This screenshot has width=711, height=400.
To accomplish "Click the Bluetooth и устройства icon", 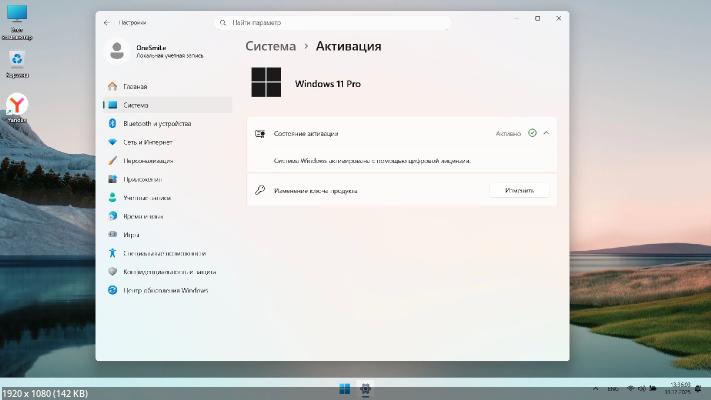I will [113, 123].
